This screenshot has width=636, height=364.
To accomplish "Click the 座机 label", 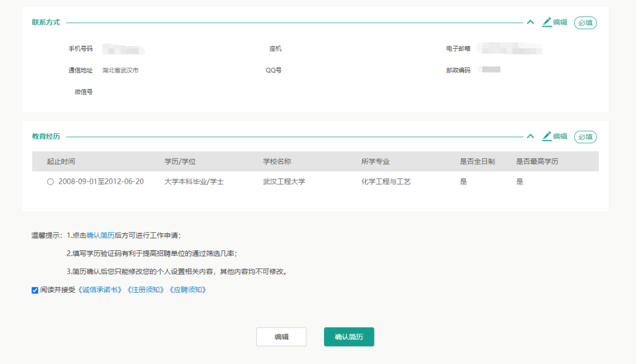I will pos(276,49).
